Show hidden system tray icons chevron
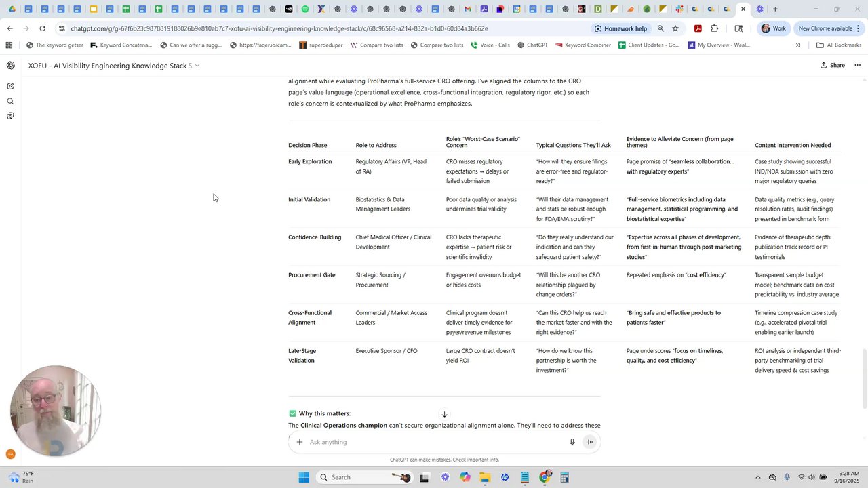 pyautogui.click(x=757, y=477)
